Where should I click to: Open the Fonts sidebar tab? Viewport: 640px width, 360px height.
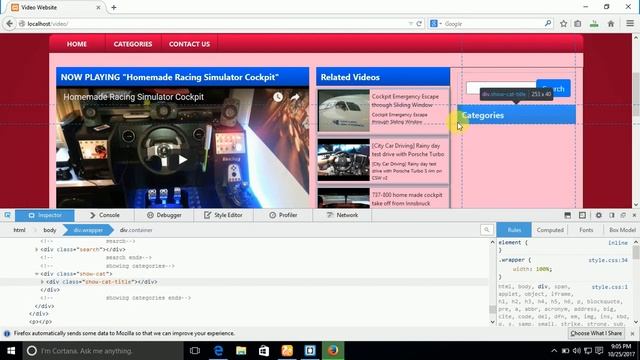tap(586, 230)
